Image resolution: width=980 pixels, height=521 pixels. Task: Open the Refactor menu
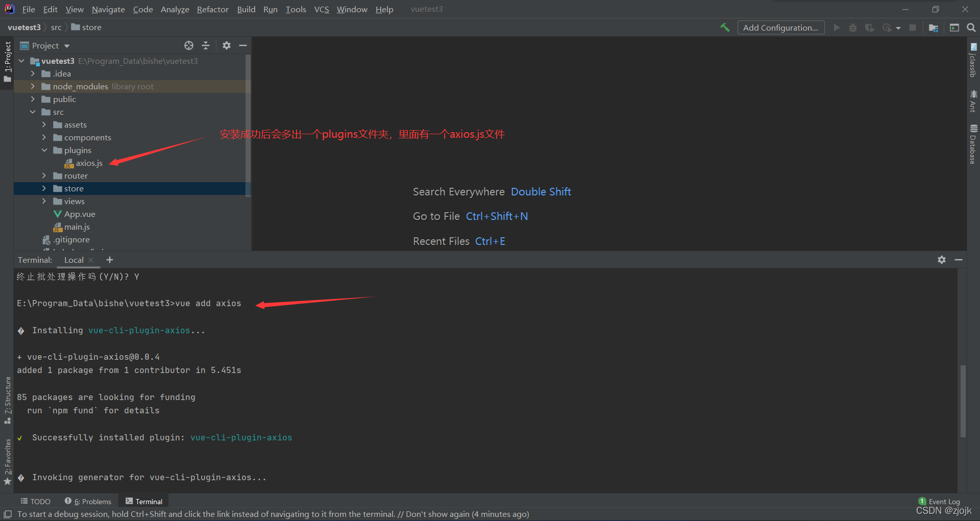[x=212, y=9]
